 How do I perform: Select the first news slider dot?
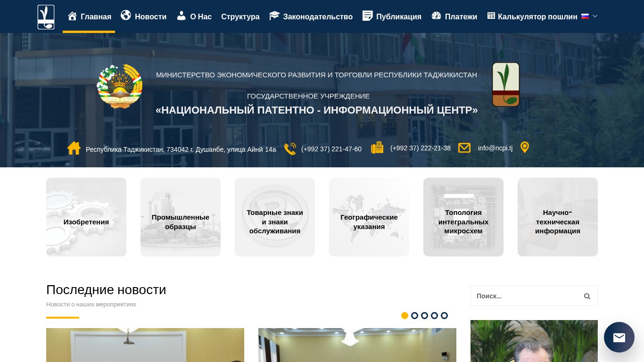(405, 316)
